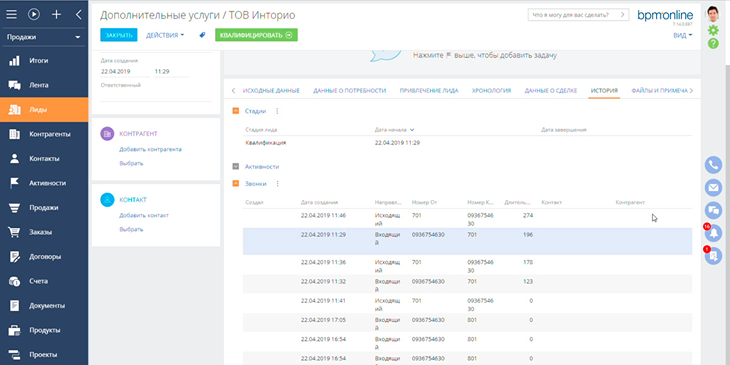Screen dimensions: 730x365
Task: Select the call row at 22.04.2019 17:05
Action: (x=467, y=323)
